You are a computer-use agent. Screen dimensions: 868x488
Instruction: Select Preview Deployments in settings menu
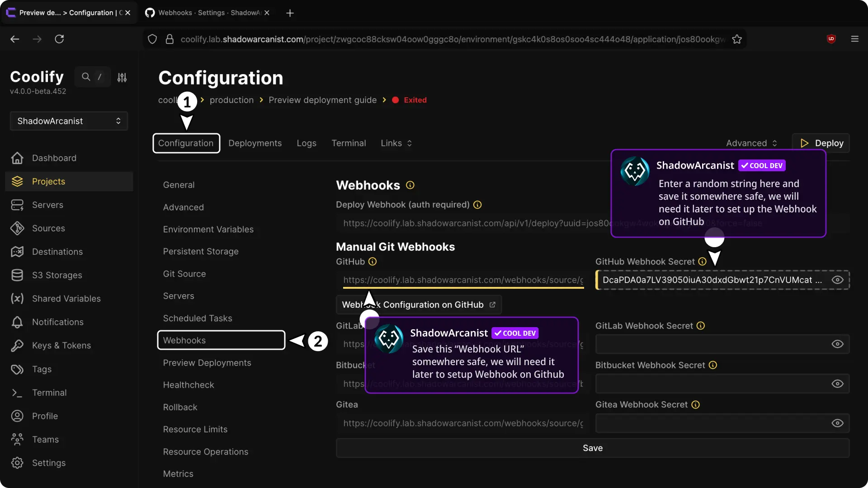pos(207,363)
